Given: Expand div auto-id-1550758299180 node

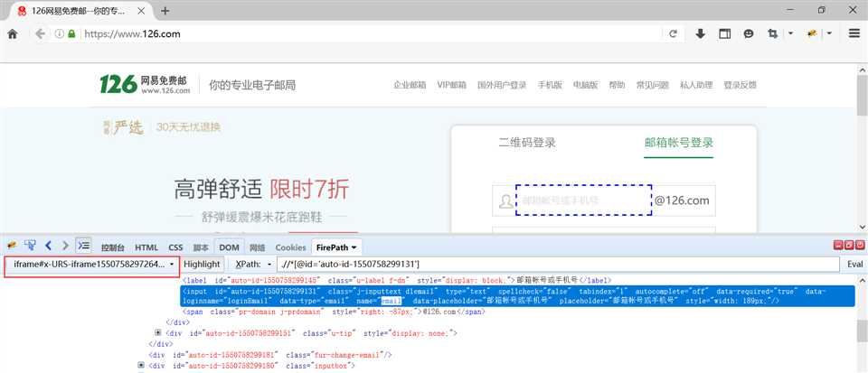Looking at the screenshot, I should (141, 365).
